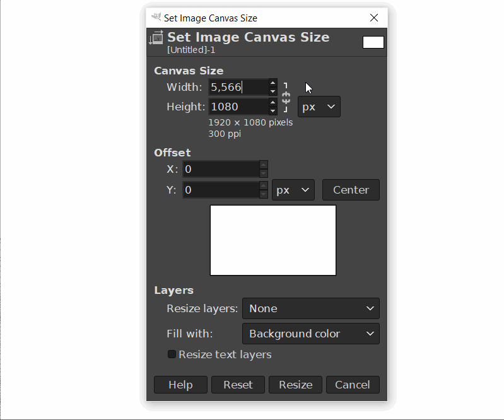The image size is (504, 420).
Task: Increase Height with the up stepper arrow
Action: click(x=273, y=103)
